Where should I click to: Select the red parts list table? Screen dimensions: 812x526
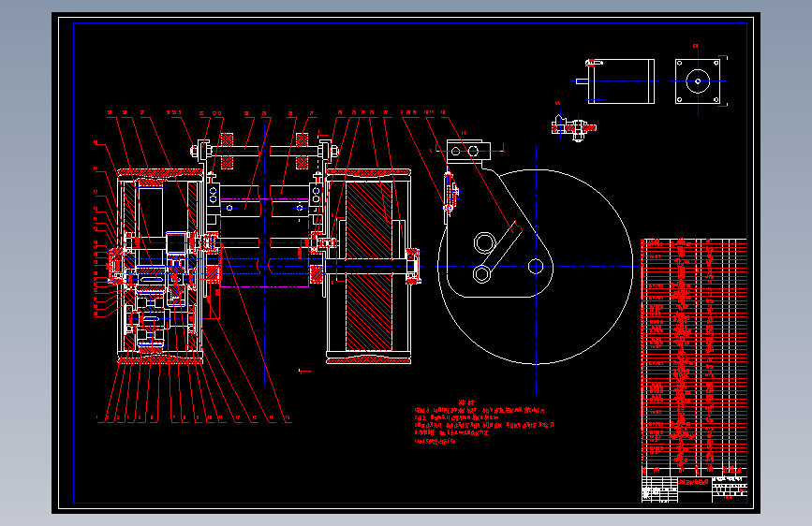[694, 357]
